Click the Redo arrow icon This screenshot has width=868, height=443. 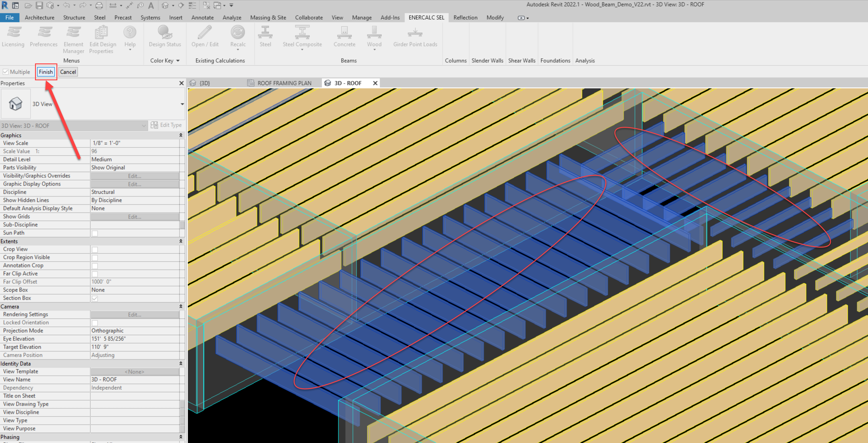click(83, 5)
